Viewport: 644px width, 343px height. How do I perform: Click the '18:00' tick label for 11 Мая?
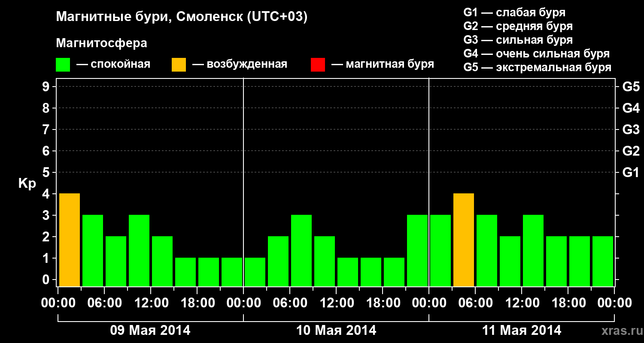pyautogui.click(x=568, y=303)
